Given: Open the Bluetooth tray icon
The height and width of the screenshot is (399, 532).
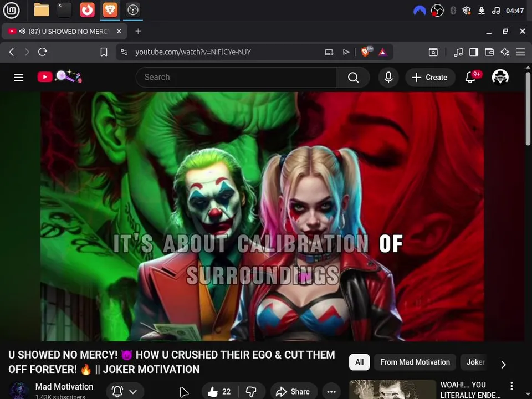Looking at the screenshot, I should click(453, 11).
